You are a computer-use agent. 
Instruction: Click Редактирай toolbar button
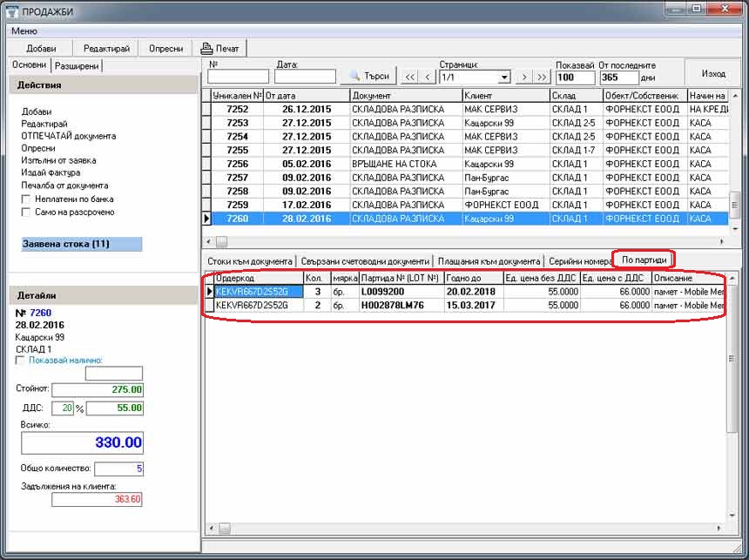(106, 48)
